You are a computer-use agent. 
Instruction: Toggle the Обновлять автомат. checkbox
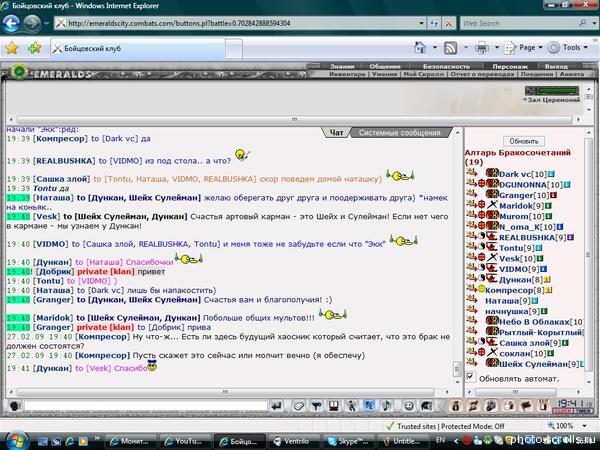click(470, 377)
